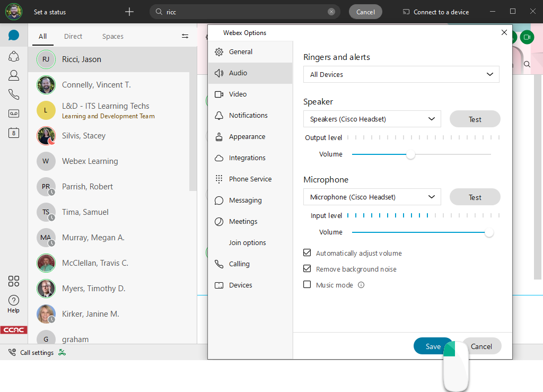Click the green video call icon top right
The image size is (543, 392).
pos(527,37)
